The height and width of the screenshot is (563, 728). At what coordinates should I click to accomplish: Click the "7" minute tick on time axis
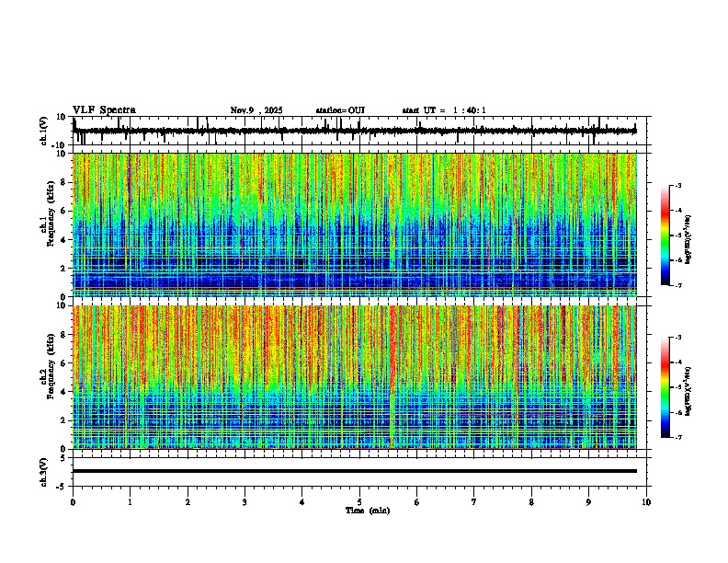(474, 502)
